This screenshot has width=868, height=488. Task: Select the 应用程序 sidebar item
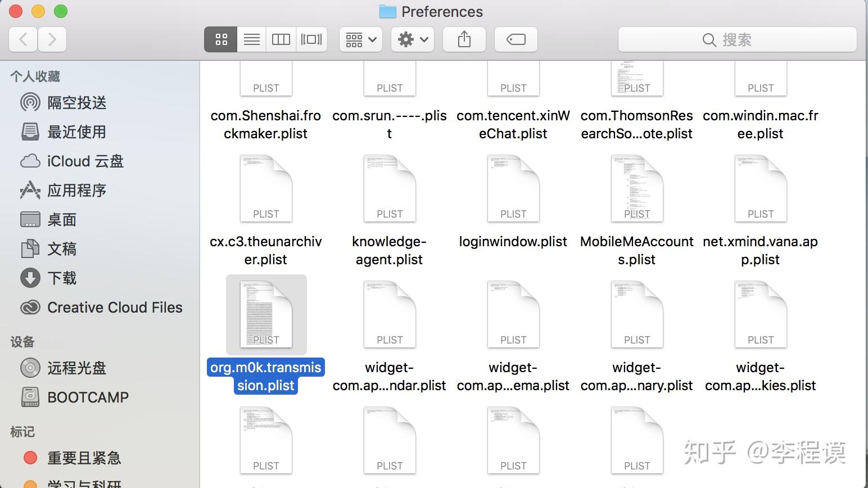point(76,191)
